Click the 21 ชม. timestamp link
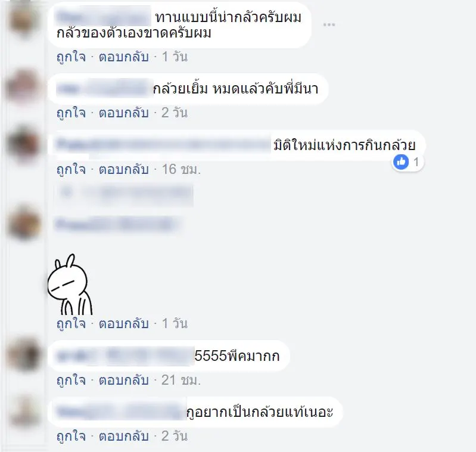This screenshot has height=452, width=476. [x=181, y=380]
